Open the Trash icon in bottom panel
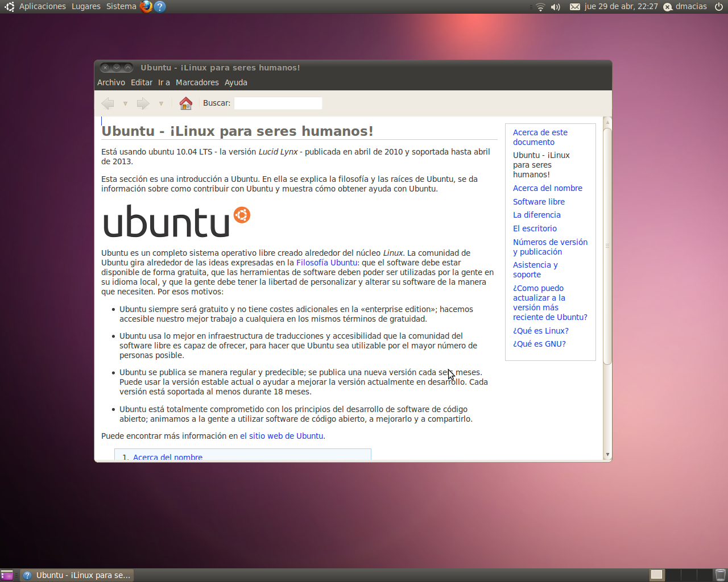Image resolution: width=728 pixels, height=582 pixels. pos(720,575)
